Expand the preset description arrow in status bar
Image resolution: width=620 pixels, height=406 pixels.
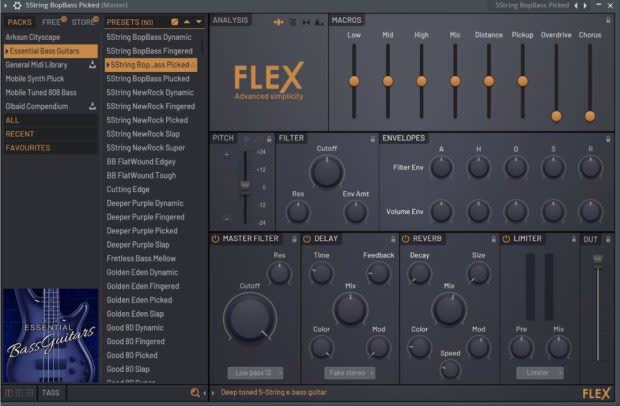pos(213,393)
